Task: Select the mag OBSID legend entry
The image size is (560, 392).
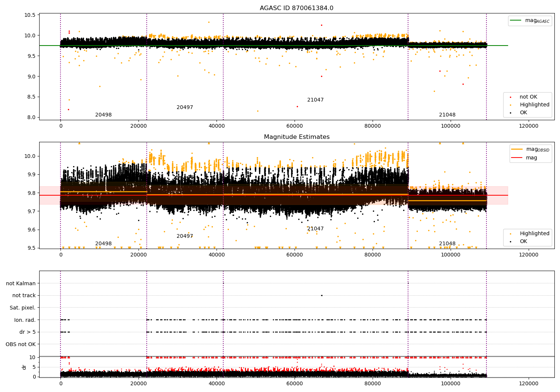Action: pos(530,149)
